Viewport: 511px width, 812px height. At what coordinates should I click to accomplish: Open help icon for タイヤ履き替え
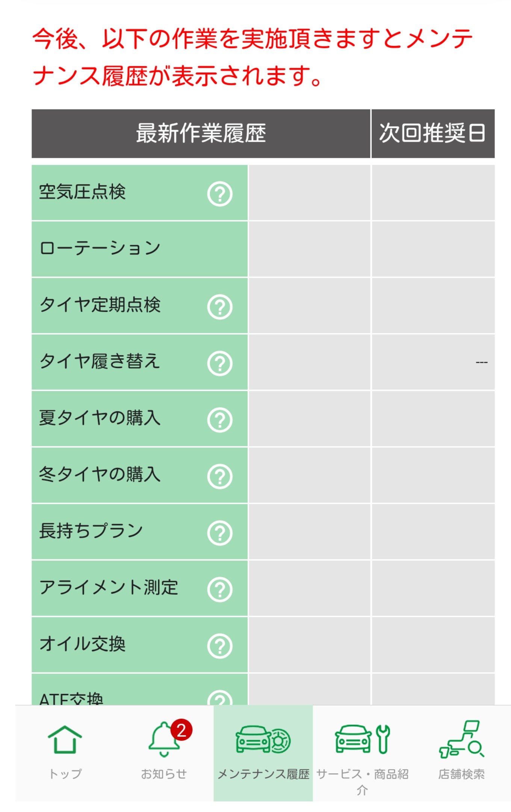(x=220, y=363)
